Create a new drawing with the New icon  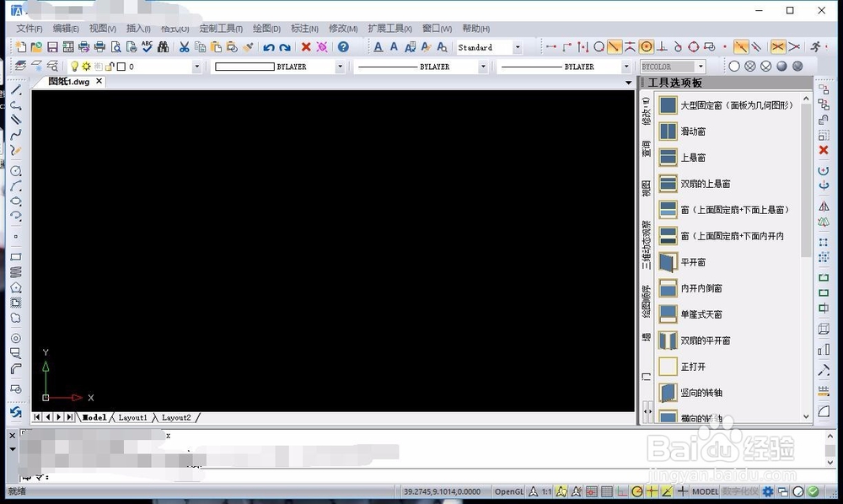click(20, 47)
